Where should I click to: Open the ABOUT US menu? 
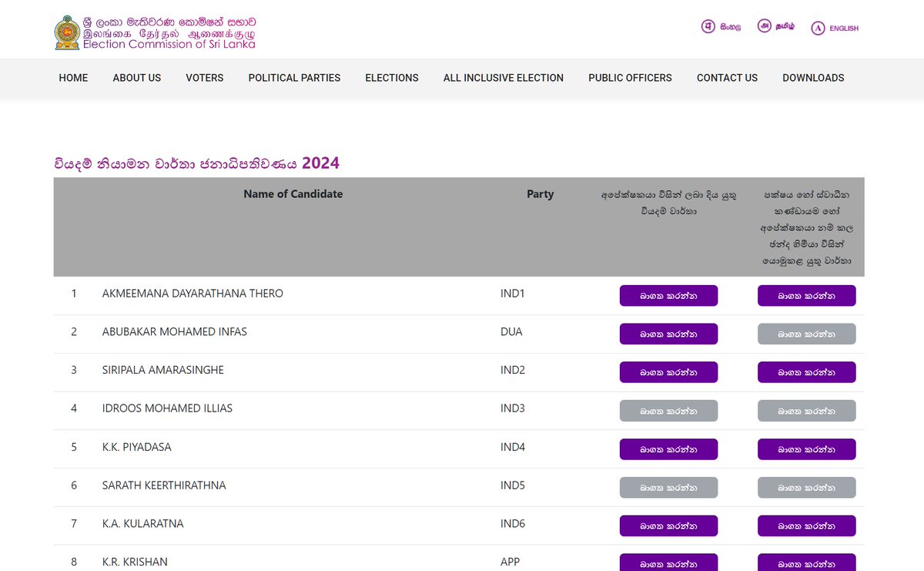[x=137, y=78]
